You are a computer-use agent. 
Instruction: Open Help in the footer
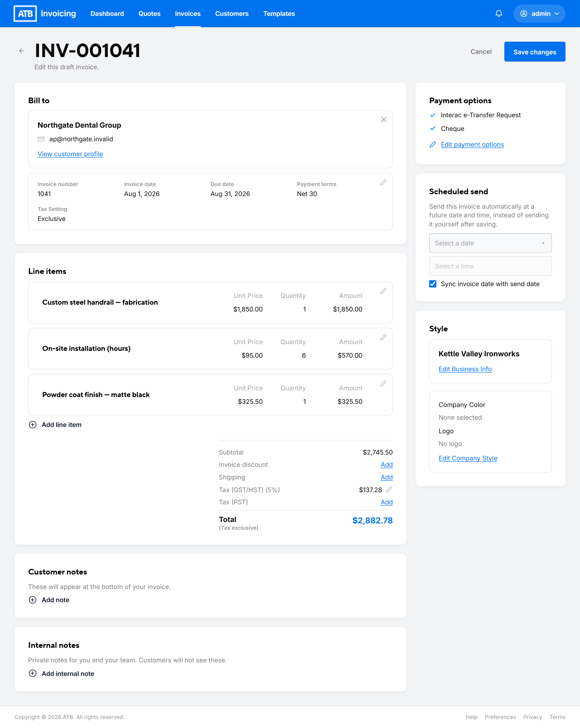coord(471,717)
